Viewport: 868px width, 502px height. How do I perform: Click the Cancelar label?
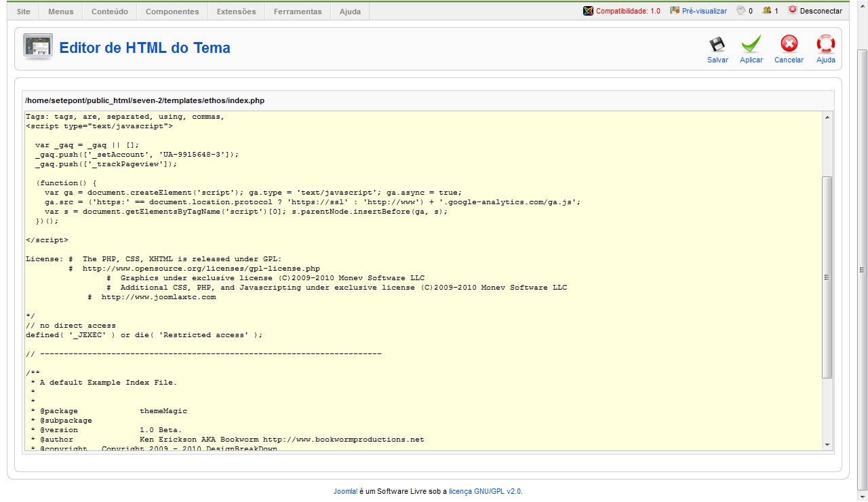(789, 60)
